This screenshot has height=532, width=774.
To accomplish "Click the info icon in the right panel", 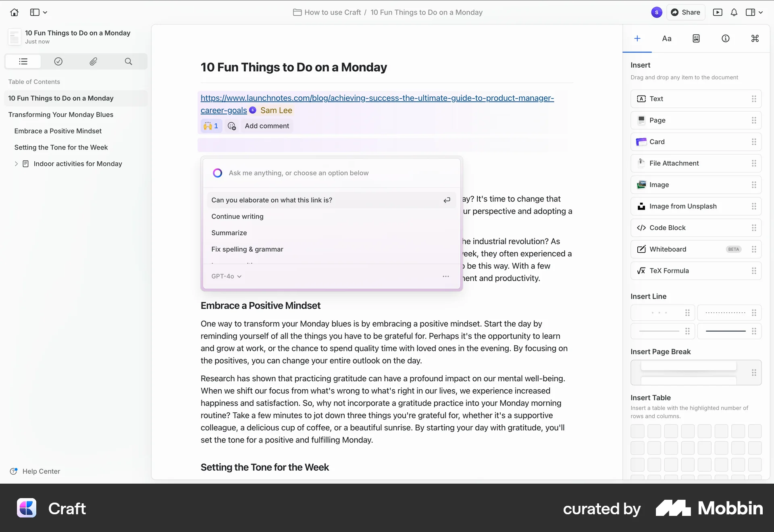I will point(725,38).
